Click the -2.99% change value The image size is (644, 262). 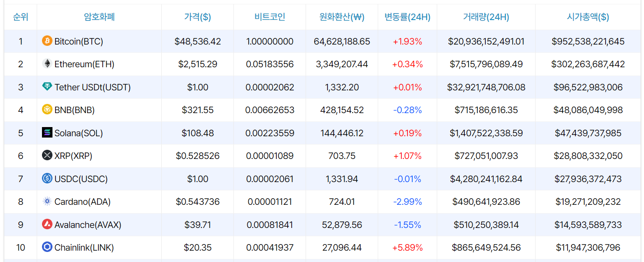407,202
